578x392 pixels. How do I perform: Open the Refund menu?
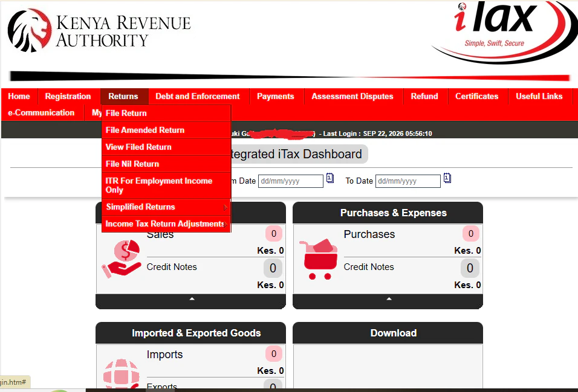424,97
